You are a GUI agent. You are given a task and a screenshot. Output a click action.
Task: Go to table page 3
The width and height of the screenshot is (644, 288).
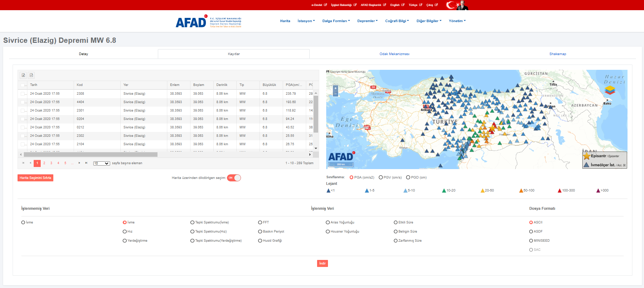coord(51,163)
